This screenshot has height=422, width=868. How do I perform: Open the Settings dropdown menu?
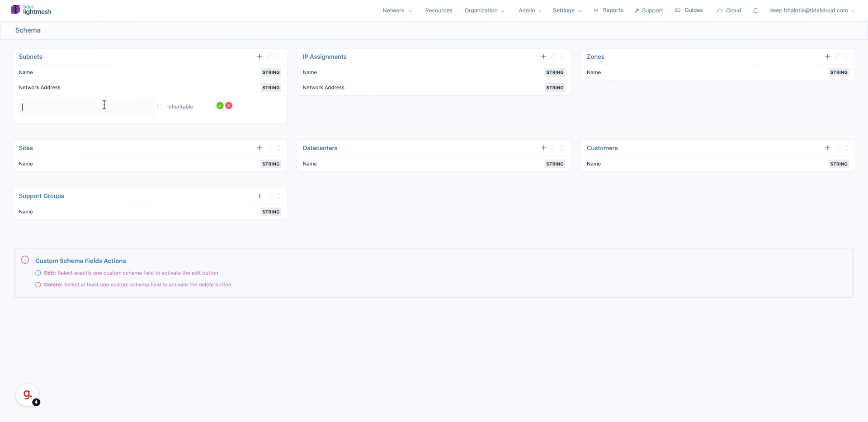566,10
